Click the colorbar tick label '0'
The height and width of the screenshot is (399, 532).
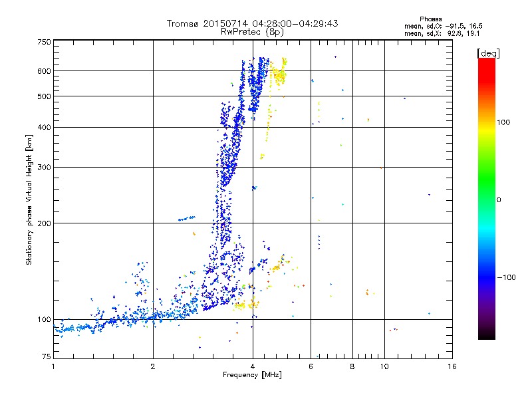[499, 200]
